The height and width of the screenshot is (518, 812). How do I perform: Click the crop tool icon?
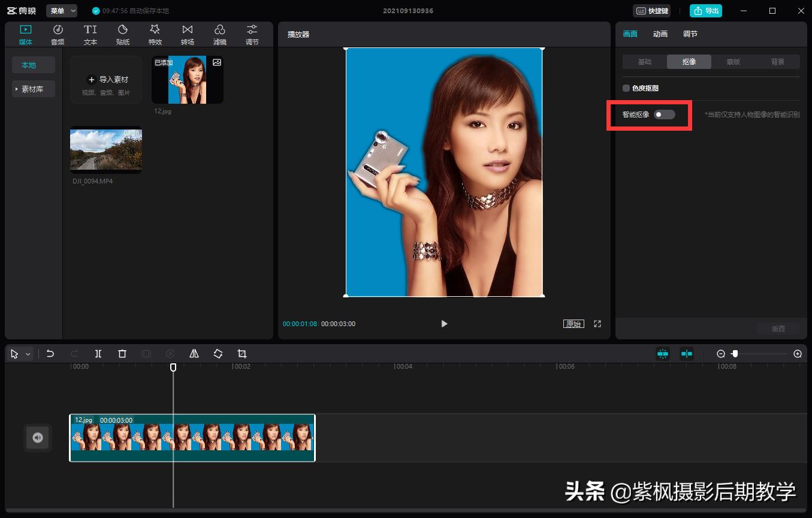(x=242, y=354)
